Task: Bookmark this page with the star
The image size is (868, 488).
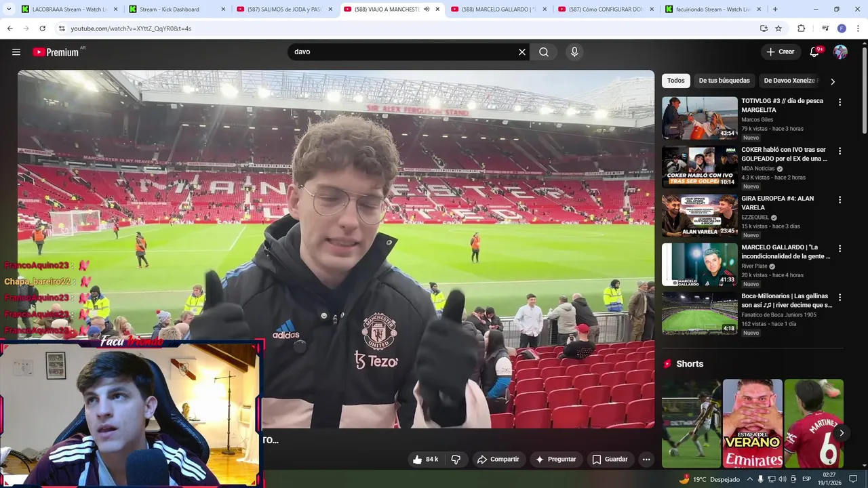Action: coord(778,28)
